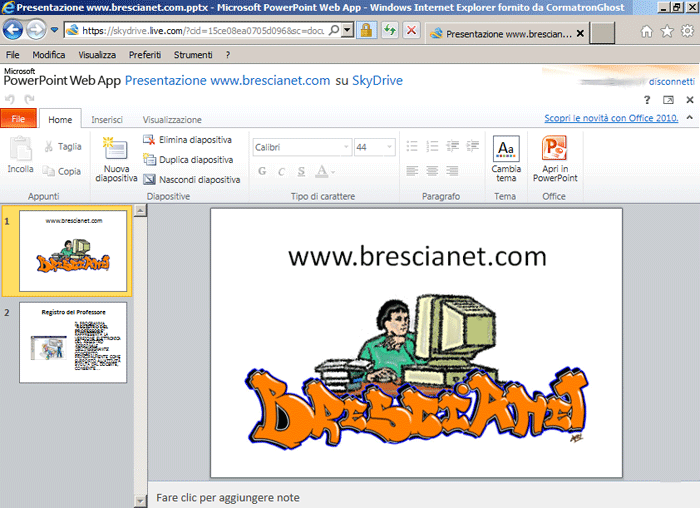Image resolution: width=700 pixels, height=508 pixels.
Task: Collapse the ribbon with caret arrow
Action: pos(690,117)
